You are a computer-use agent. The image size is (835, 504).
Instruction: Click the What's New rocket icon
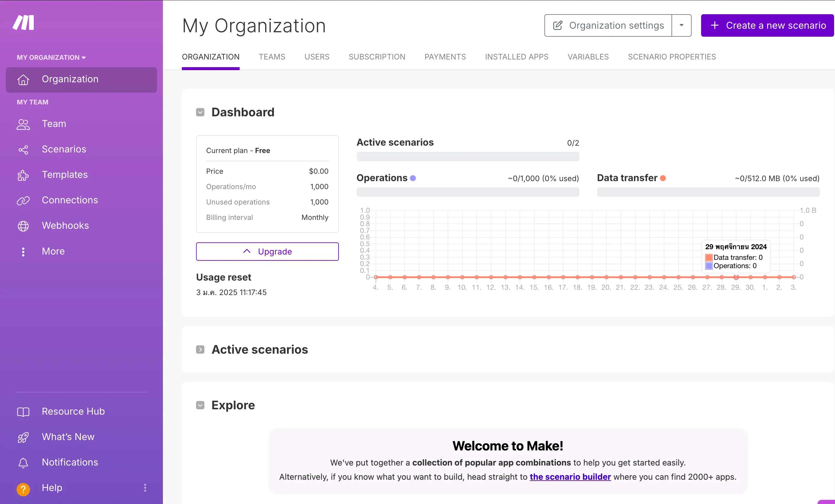click(x=23, y=437)
